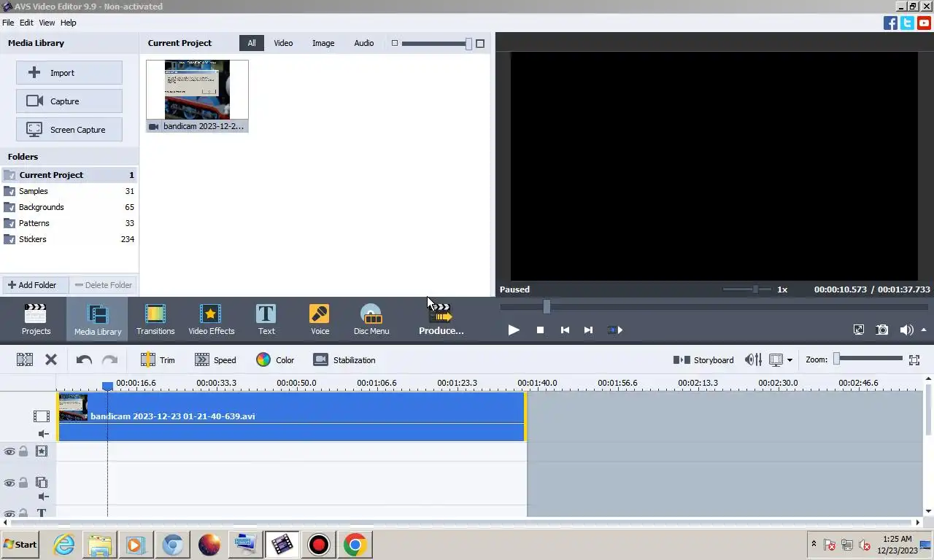Select the Samples folder
The width and height of the screenshot is (934, 560).
click(69, 191)
